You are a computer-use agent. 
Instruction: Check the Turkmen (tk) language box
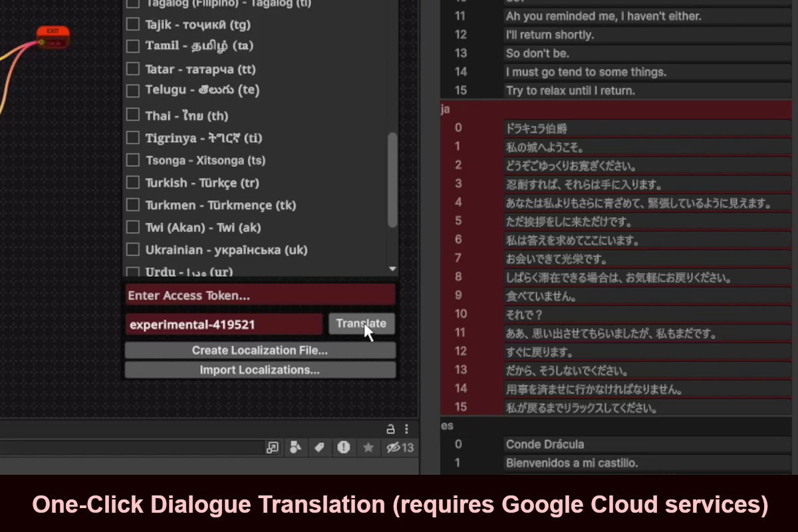[133, 205]
